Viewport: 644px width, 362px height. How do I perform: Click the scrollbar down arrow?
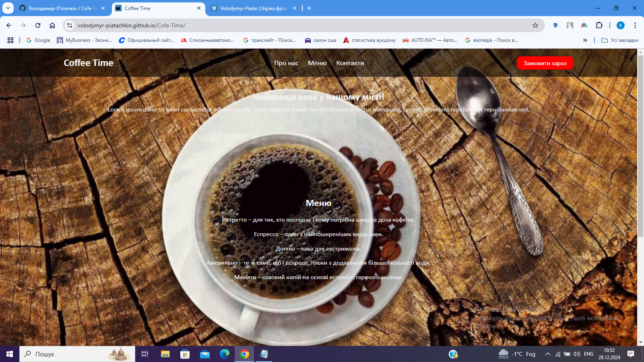click(x=640, y=343)
